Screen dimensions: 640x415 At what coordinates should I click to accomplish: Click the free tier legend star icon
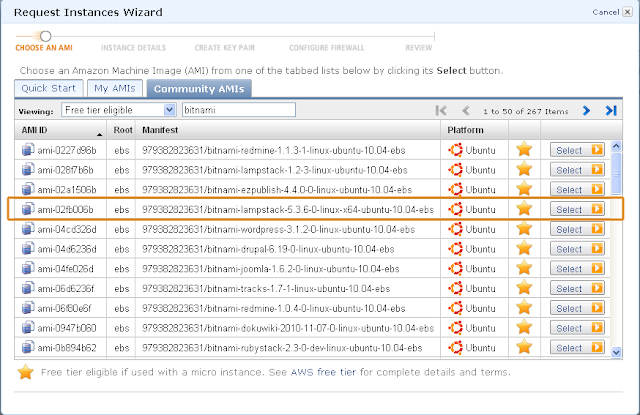click(x=25, y=372)
